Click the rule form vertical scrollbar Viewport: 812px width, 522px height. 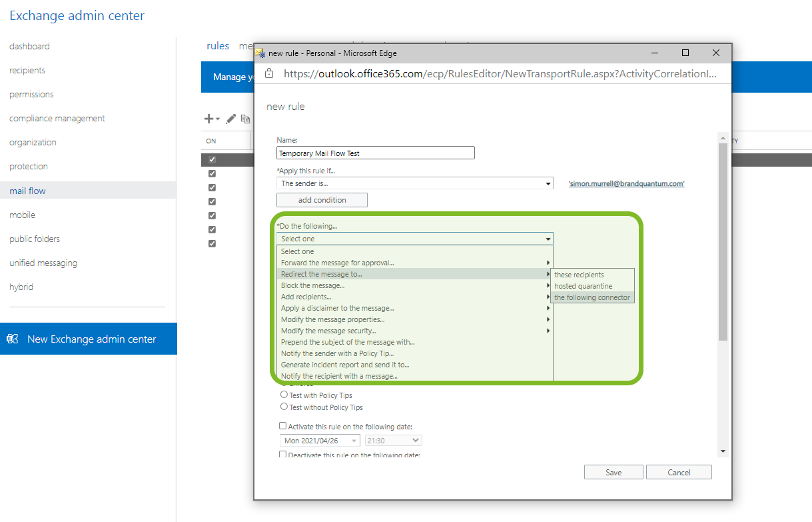(723, 242)
